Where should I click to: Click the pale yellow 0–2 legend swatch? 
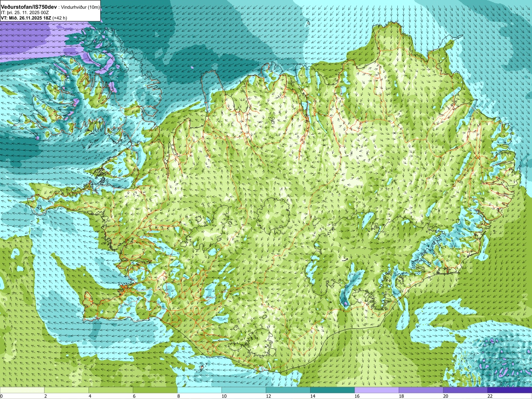point(22,390)
